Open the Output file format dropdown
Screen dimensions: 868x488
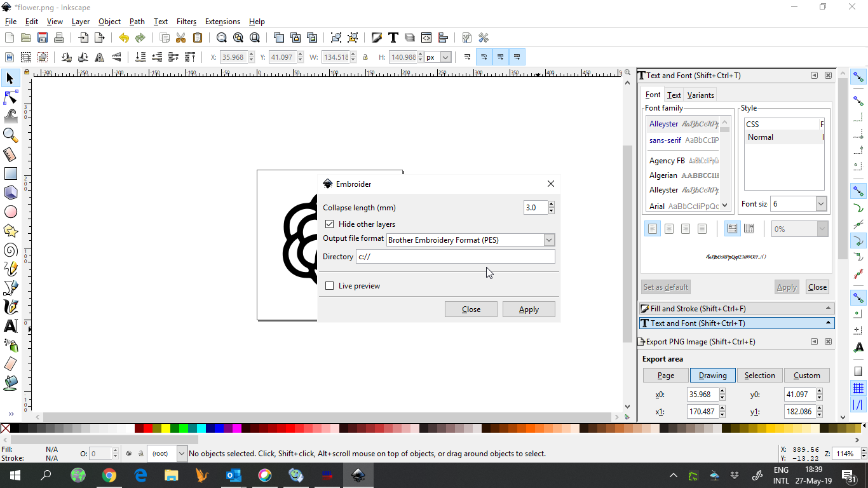tap(550, 240)
